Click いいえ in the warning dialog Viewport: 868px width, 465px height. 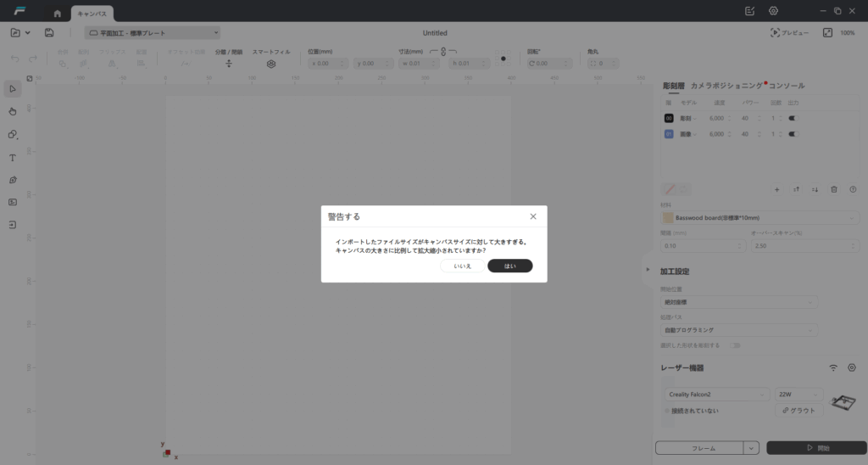(462, 266)
